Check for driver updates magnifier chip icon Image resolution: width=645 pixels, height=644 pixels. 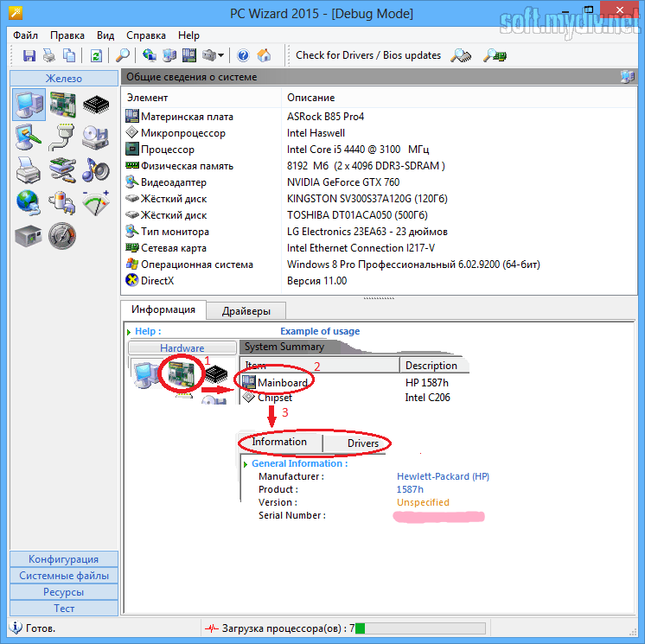click(461, 55)
